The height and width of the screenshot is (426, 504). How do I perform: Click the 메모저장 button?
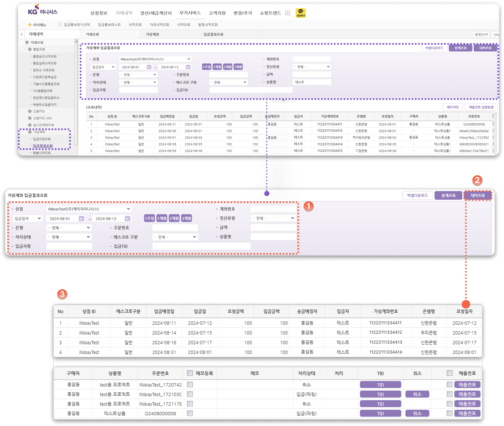point(453,107)
